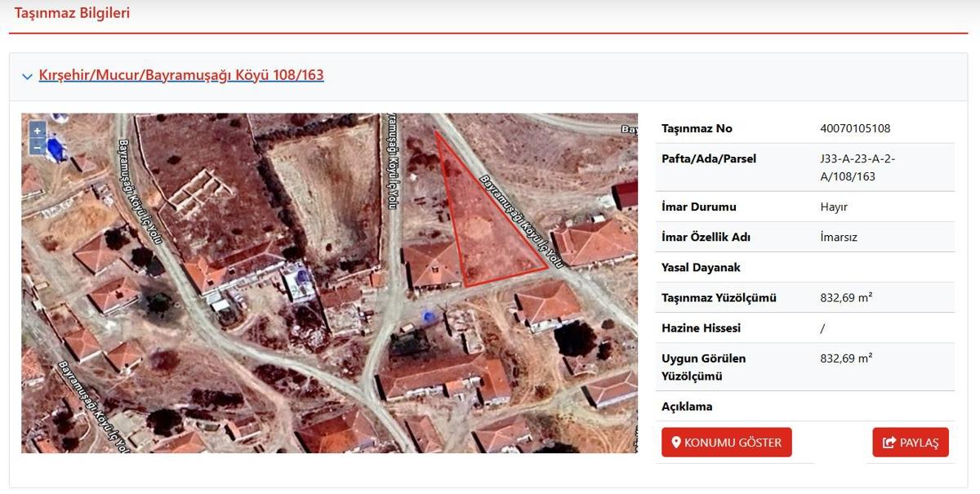Screen dimensions: 980x494
Task: Select the Uygun Görülen Yüzölçümü area value
Action: tap(846, 358)
